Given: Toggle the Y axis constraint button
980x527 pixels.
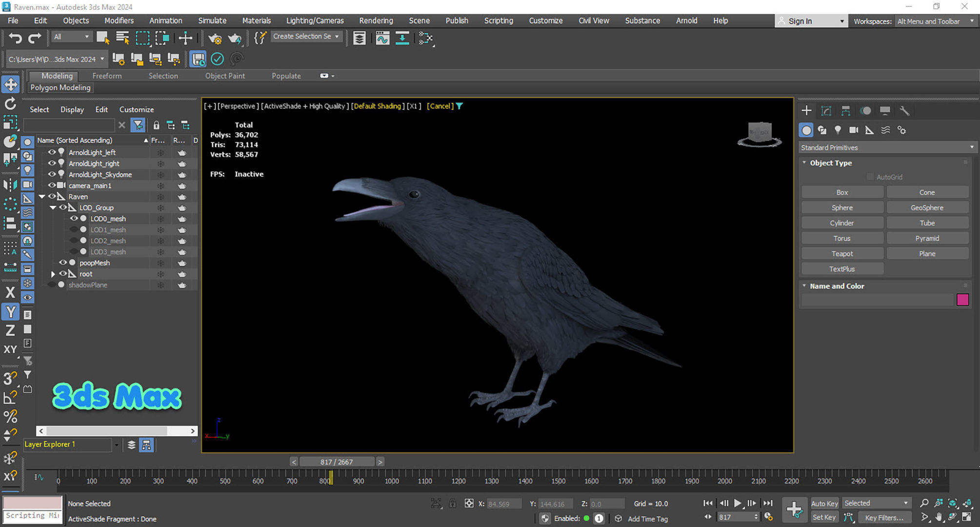Looking at the screenshot, I should coord(10,311).
